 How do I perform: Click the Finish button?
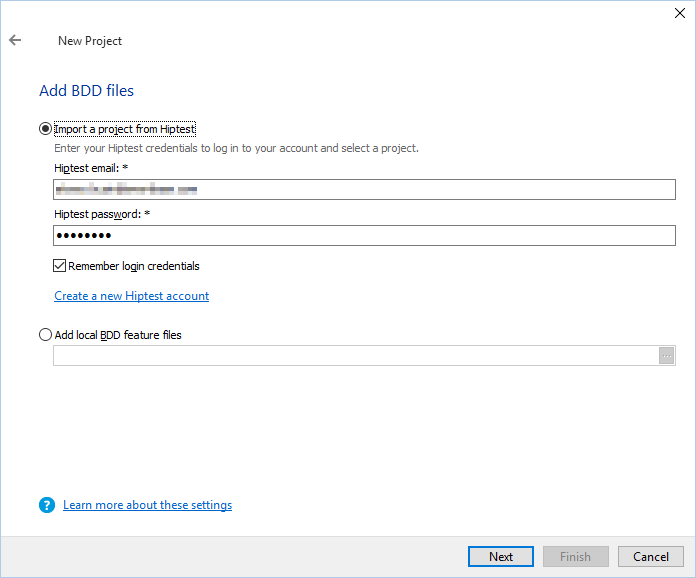[x=575, y=557]
